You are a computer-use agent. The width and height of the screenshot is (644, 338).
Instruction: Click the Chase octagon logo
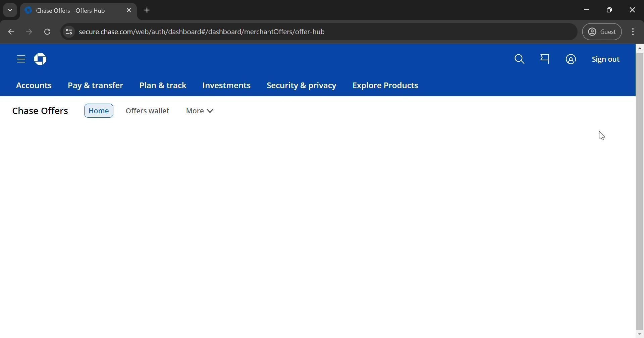click(40, 59)
